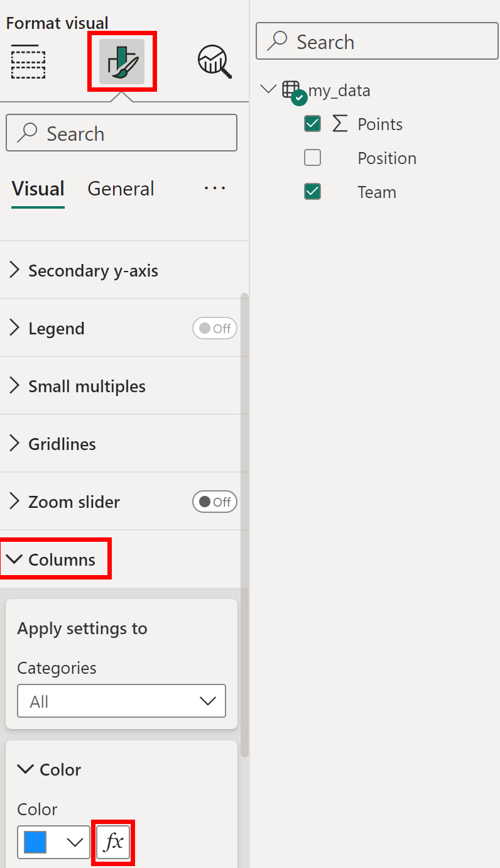Uncheck the Team field
This screenshot has width=500, height=868.
tap(312, 192)
